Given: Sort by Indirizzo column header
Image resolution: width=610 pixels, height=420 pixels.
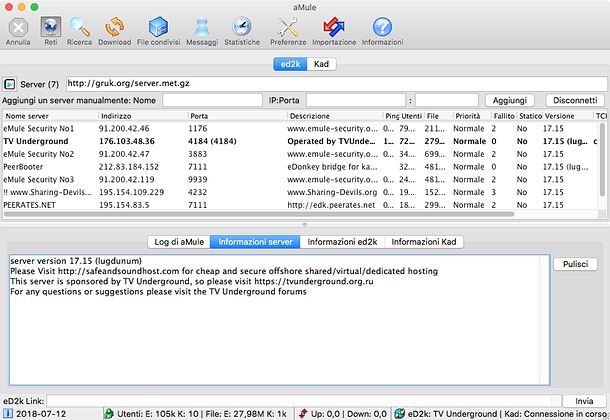Looking at the screenshot, I should tap(143, 116).
